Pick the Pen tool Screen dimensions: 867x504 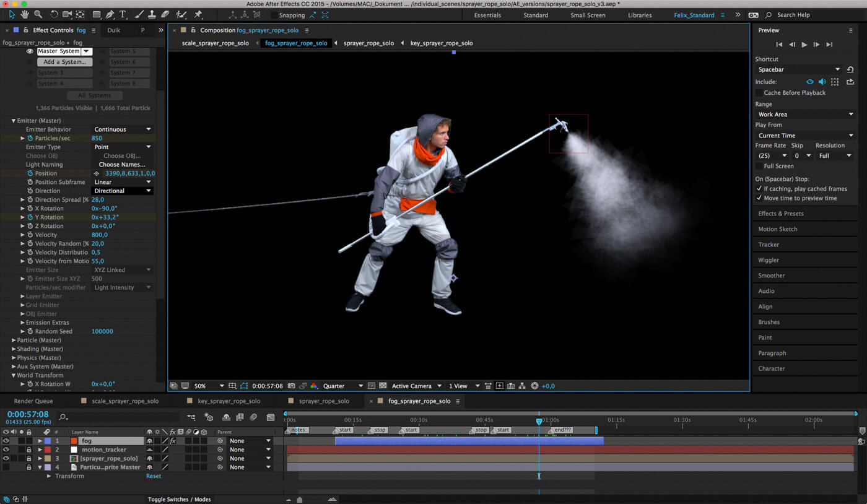[x=110, y=14]
